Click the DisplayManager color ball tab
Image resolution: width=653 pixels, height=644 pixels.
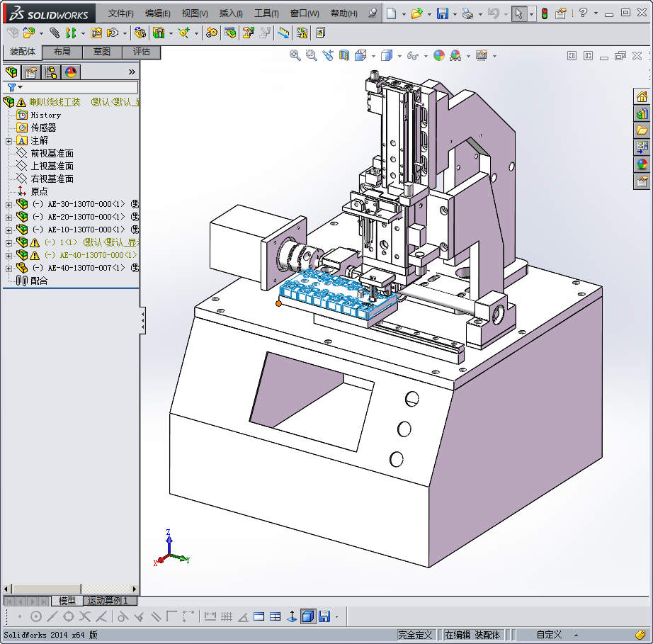click(x=71, y=72)
